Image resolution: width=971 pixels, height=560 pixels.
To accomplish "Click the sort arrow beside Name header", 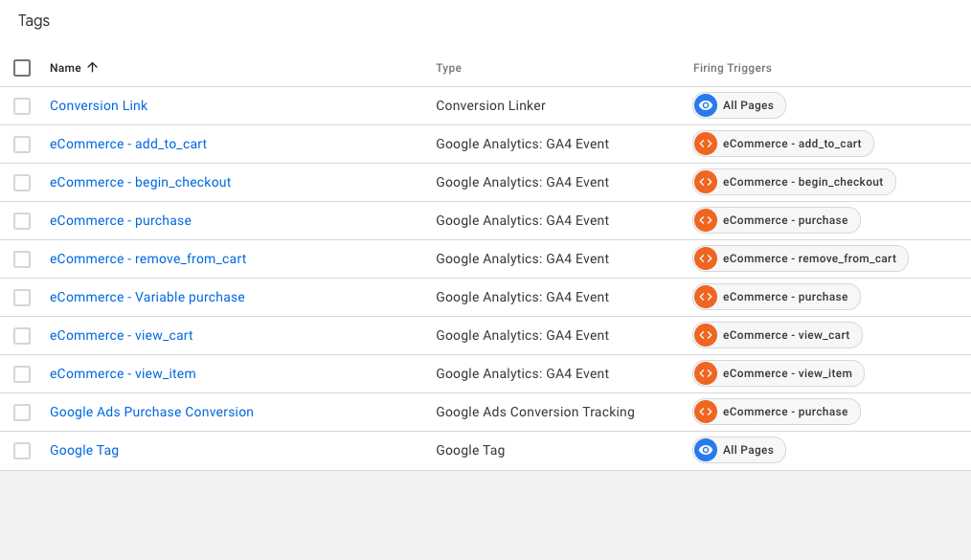I will [93, 68].
